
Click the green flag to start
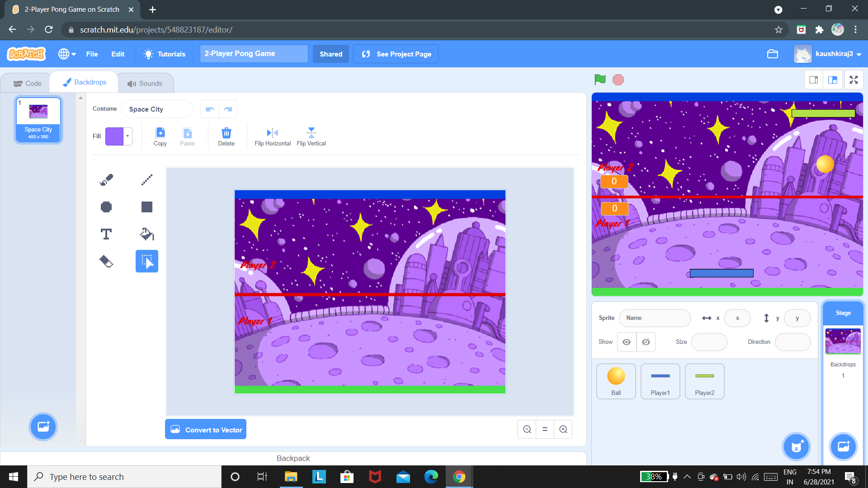pos(600,80)
